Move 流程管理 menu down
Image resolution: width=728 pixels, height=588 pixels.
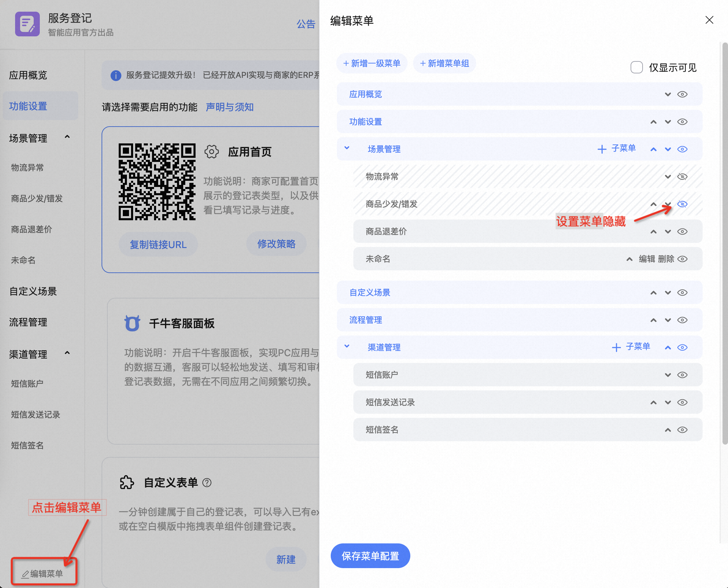668,320
